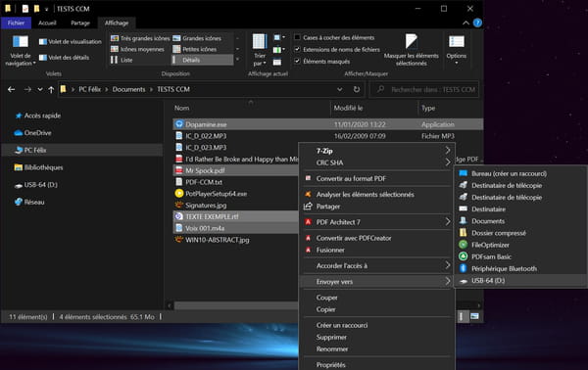Viewport: 588px width, 370px height.
Task: Expand the CRC SHA submenu
Action: click(x=376, y=162)
